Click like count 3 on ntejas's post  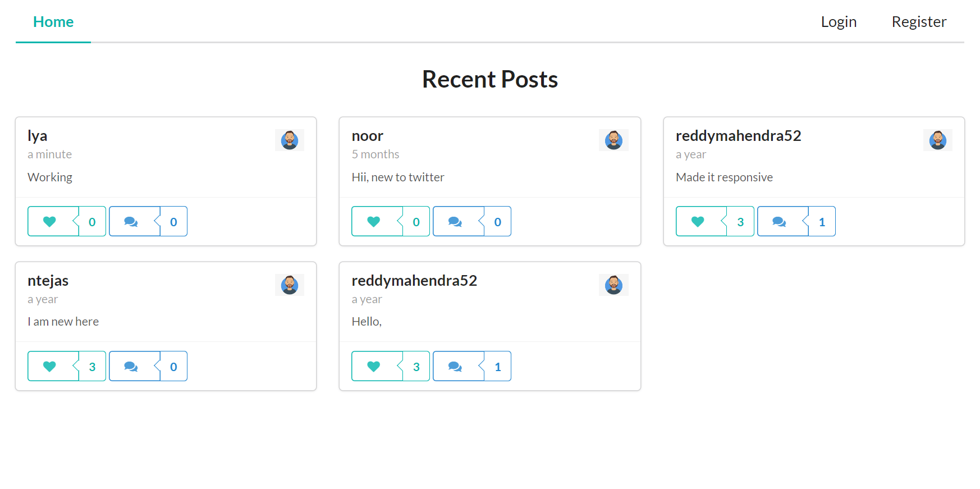(x=92, y=366)
